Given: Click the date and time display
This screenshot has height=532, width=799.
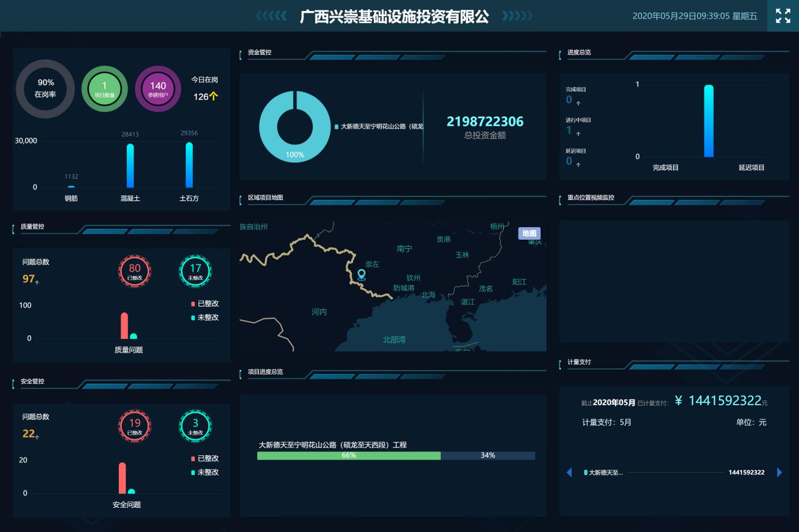Looking at the screenshot, I should tap(695, 16).
